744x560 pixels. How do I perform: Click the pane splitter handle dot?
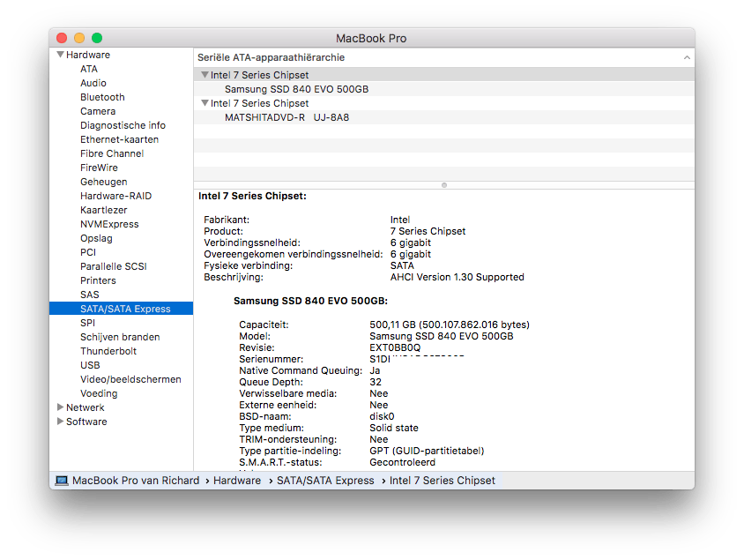click(x=444, y=185)
